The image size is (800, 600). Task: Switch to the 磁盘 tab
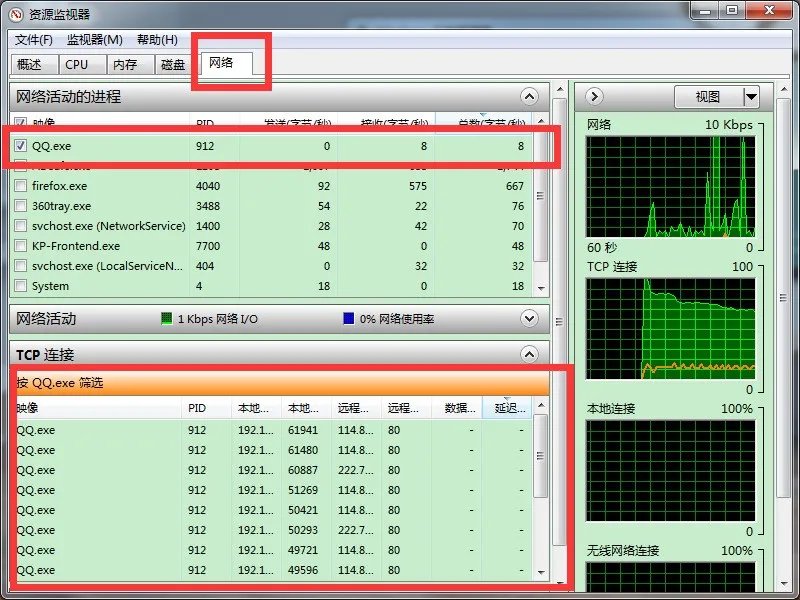(173, 64)
